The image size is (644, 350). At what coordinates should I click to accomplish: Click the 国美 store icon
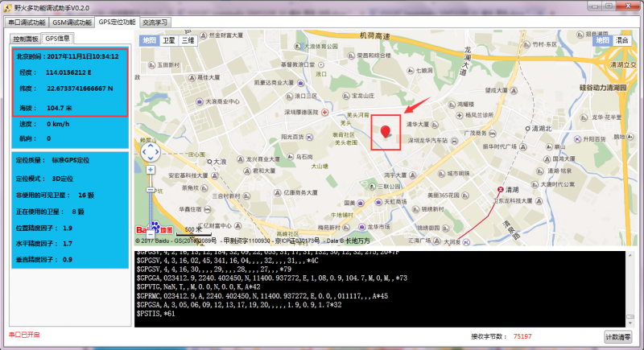coord(360,203)
